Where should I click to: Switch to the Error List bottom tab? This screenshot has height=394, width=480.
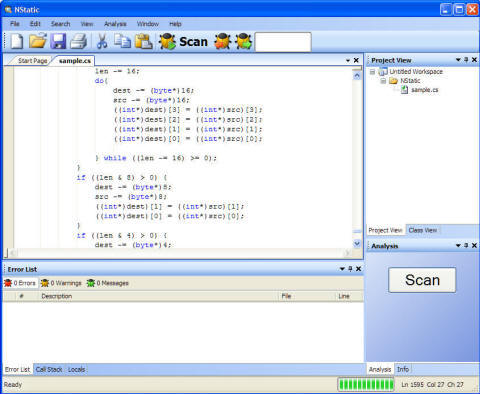tap(17, 370)
